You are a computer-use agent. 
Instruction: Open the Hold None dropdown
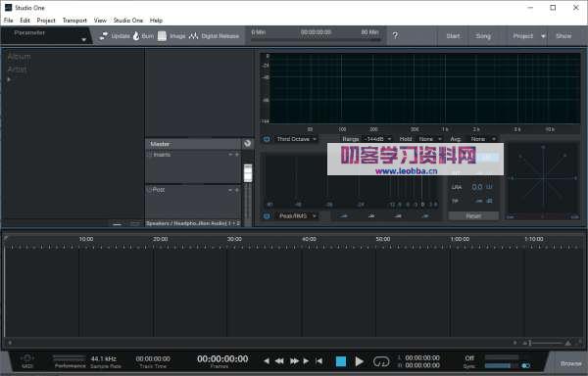click(430, 139)
